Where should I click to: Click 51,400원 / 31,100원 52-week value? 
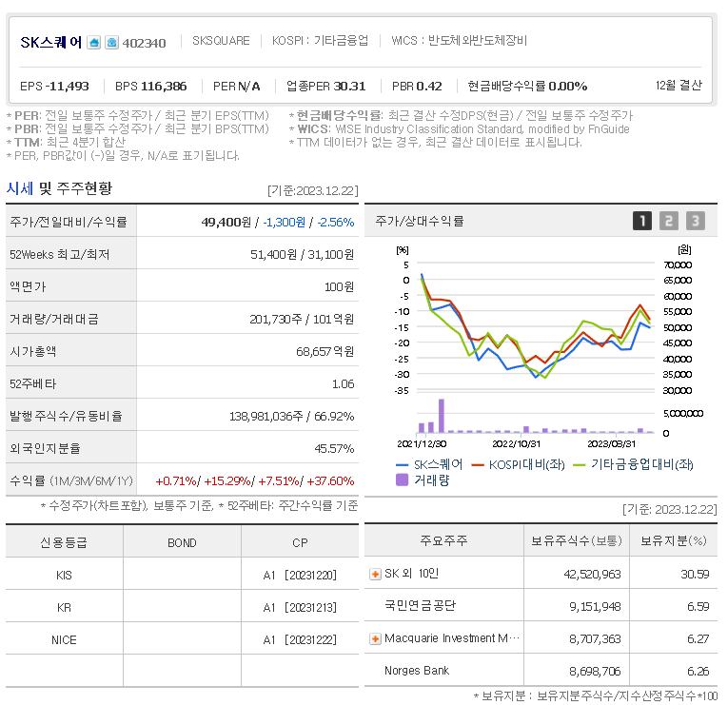(x=303, y=255)
